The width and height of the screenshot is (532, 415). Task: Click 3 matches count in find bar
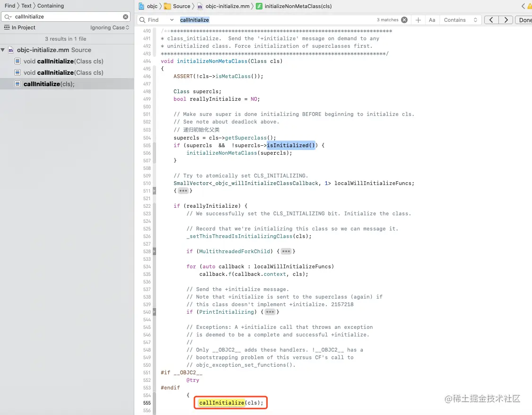[387, 20]
